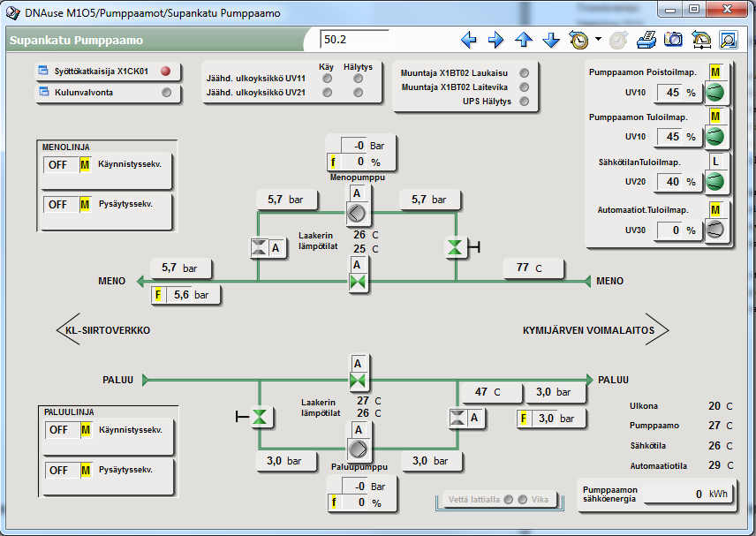Click the A mode box above Paluupumppu

point(359,429)
